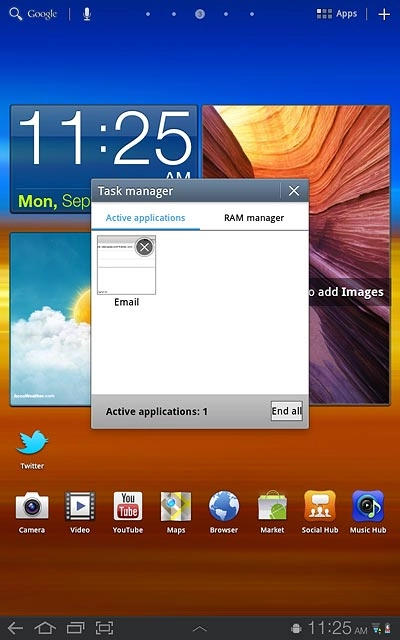400x640 pixels.
Task: Launch the Browser globe icon
Action: pyautogui.click(x=224, y=507)
